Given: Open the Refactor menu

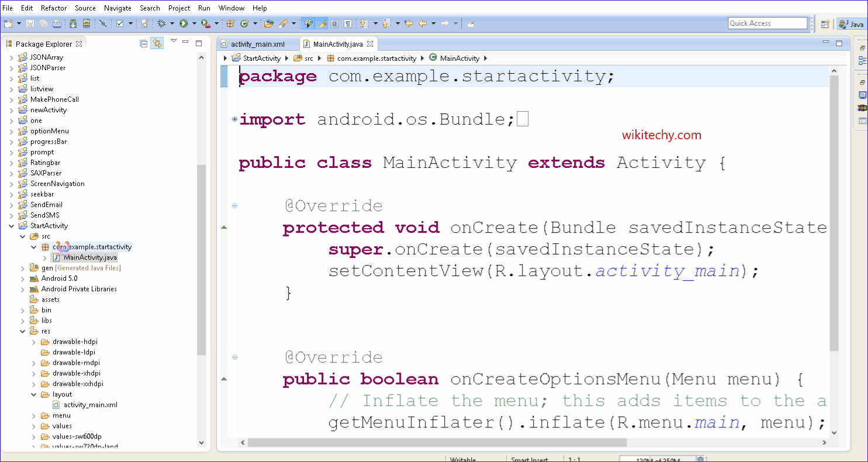Looking at the screenshot, I should (54, 8).
